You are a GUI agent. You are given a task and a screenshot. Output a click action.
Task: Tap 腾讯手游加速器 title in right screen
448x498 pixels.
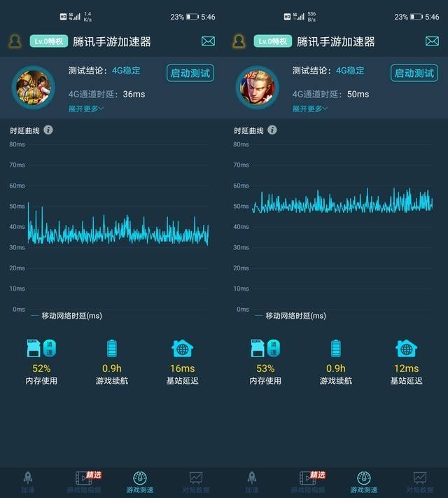point(335,41)
